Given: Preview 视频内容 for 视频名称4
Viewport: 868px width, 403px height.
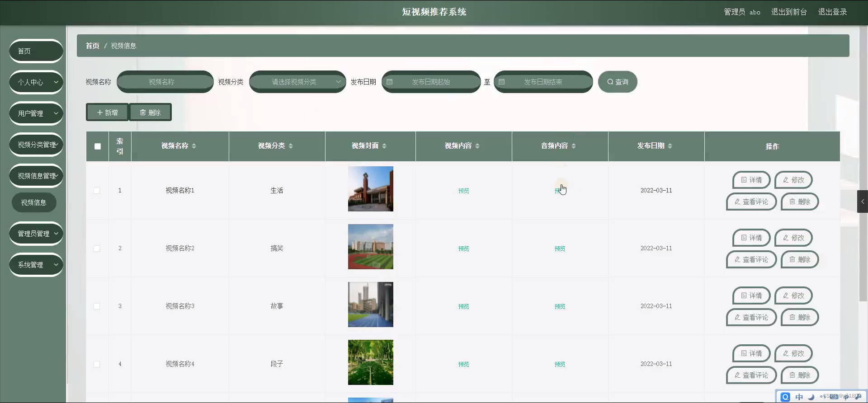Looking at the screenshot, I should 463,364.
